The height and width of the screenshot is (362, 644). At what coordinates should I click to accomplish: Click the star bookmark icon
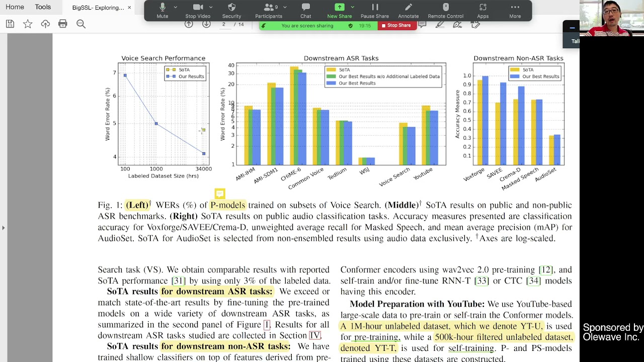(x=28, y=24)
